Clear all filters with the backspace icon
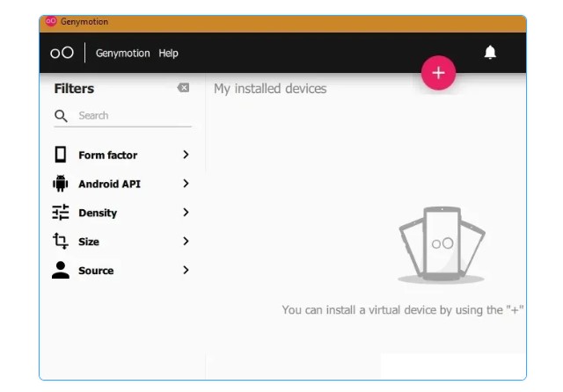Image resolution: width=563 pixels, height=392 pixels. (x=183, y=88)
